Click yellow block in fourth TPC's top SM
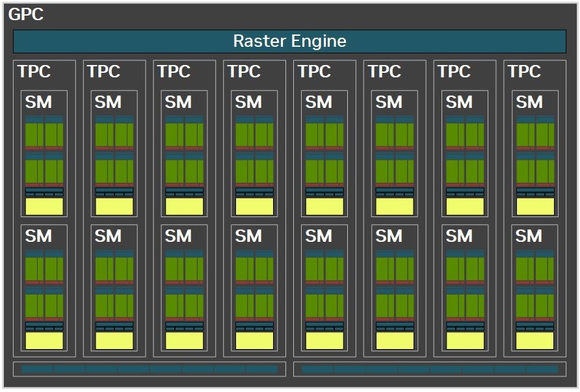 pyautogui.click(x=254, y=206)
